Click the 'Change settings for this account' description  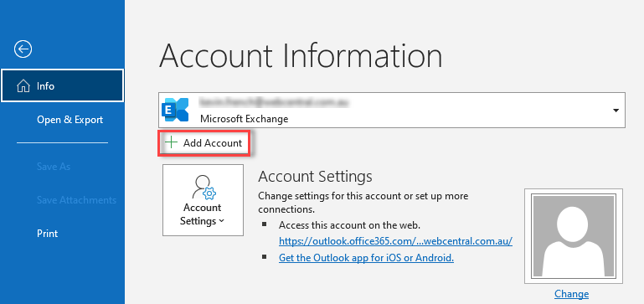(x=363, y=202)
